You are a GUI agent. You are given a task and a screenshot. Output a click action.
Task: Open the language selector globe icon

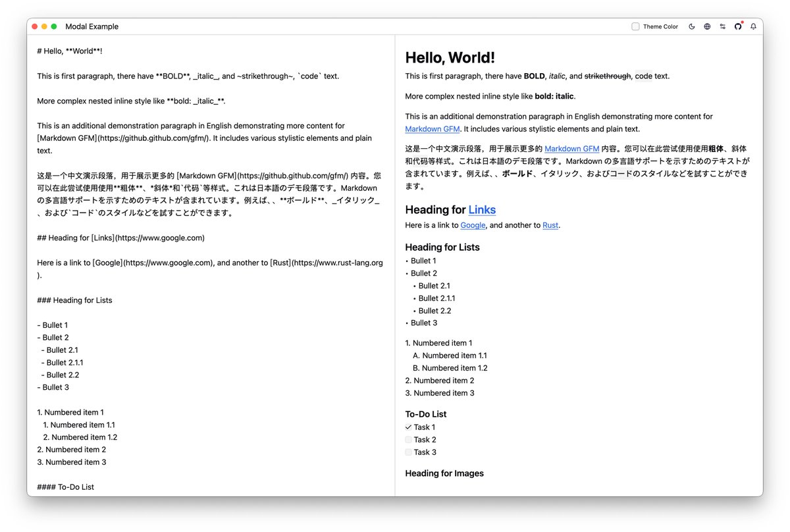pyautogui.click(x=707, y=26)
